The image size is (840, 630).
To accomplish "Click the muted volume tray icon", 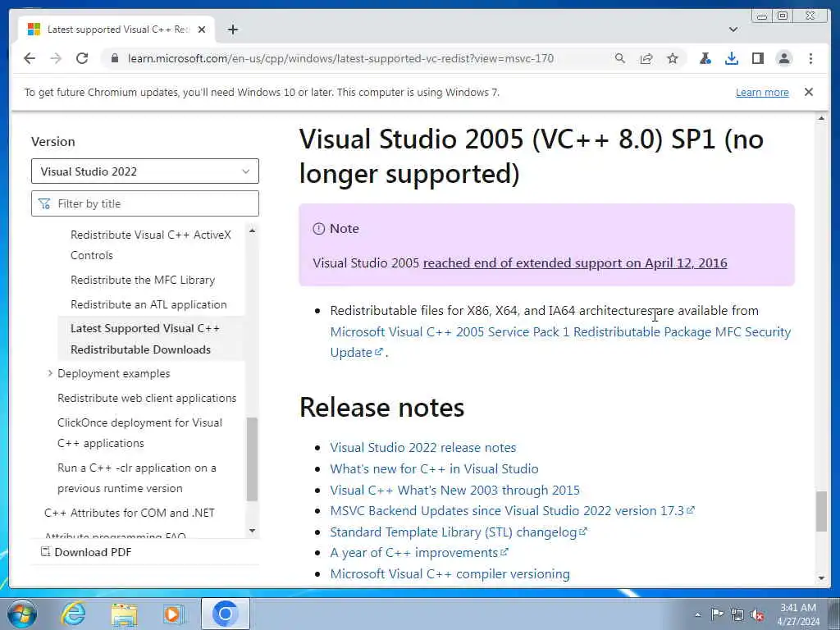I will [x=757, y=615].
